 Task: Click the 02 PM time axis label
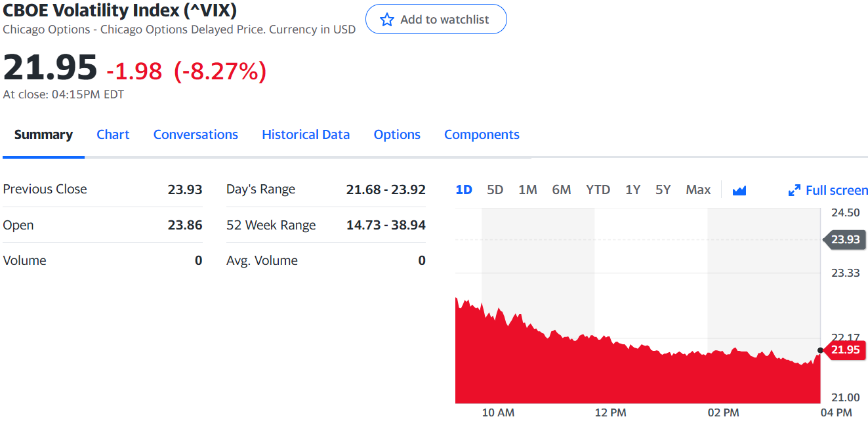[724, 412]
